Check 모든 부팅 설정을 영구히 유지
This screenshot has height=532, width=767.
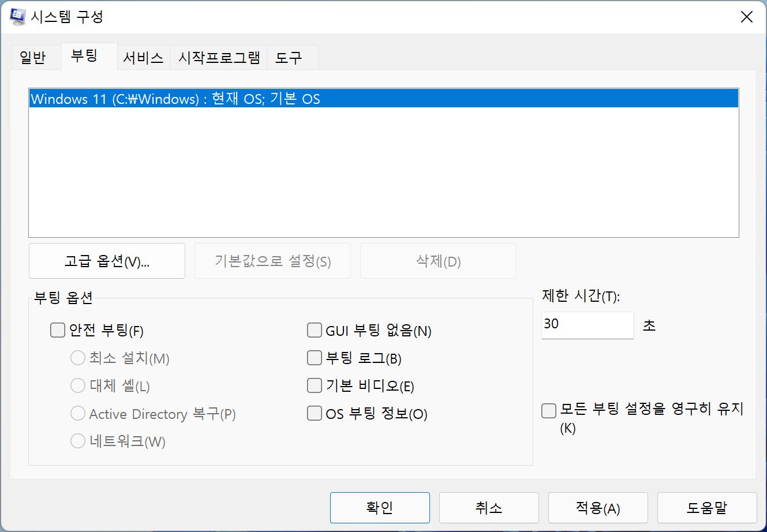click(549, 411)
